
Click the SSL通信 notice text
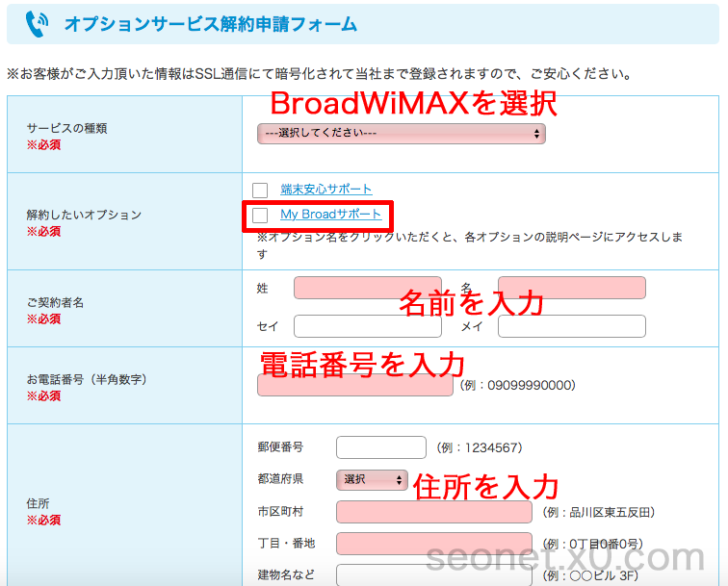click(x=320, y=73)
